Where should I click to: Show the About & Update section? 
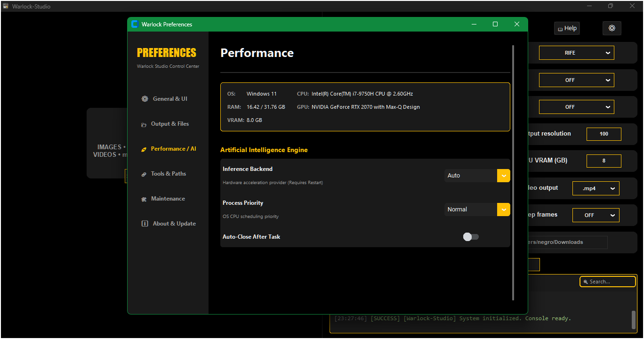[x=169, y=224]
